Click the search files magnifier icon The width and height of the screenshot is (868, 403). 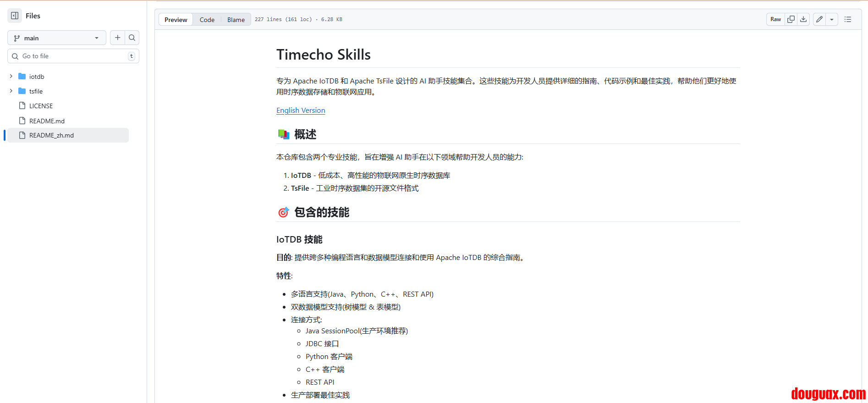pos(132,38)
